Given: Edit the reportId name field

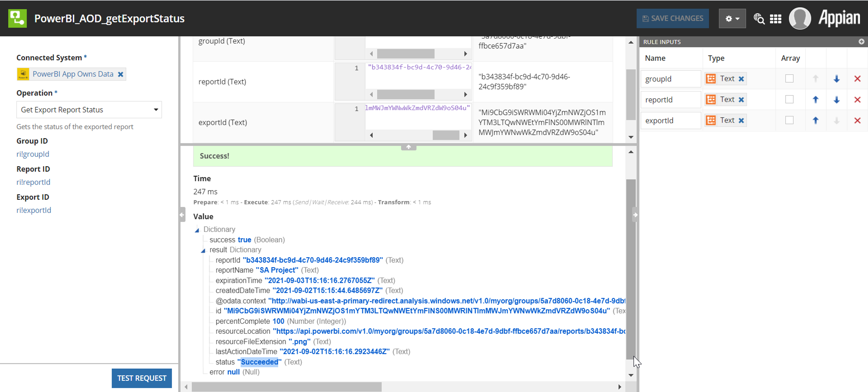Looking at the screenshot, I should 670,100.
